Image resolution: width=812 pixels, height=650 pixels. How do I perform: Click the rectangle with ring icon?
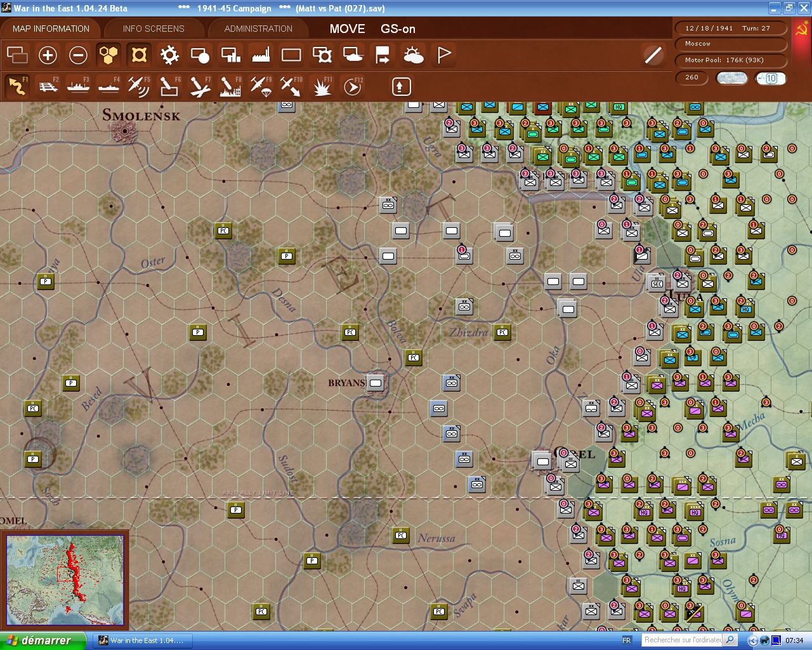(322, 55)
